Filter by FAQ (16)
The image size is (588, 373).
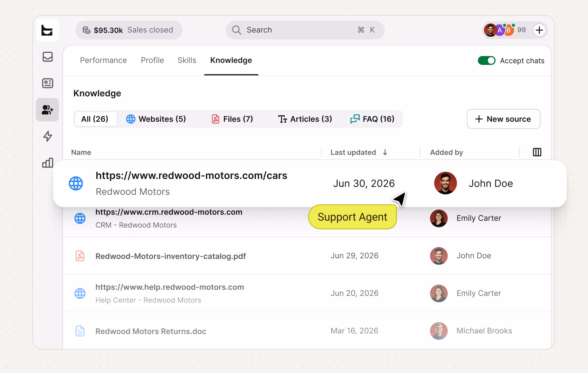[372, 119]
